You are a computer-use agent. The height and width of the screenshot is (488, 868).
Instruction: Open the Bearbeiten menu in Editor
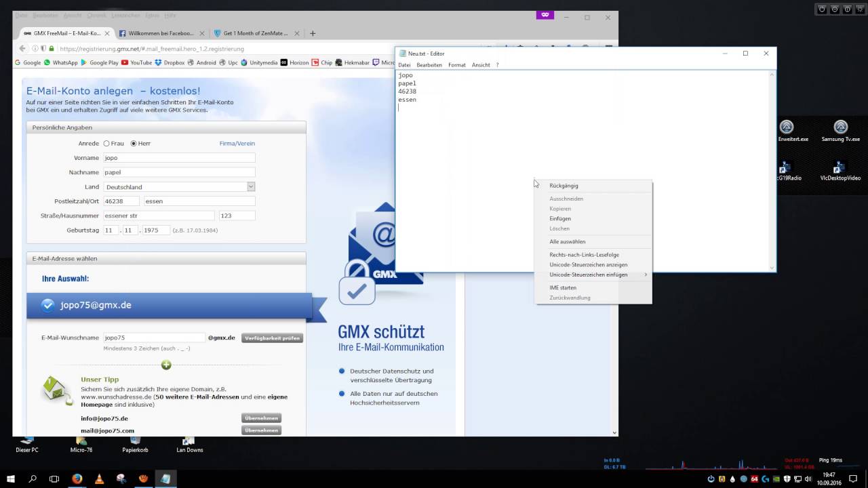[x=429, y=65]
